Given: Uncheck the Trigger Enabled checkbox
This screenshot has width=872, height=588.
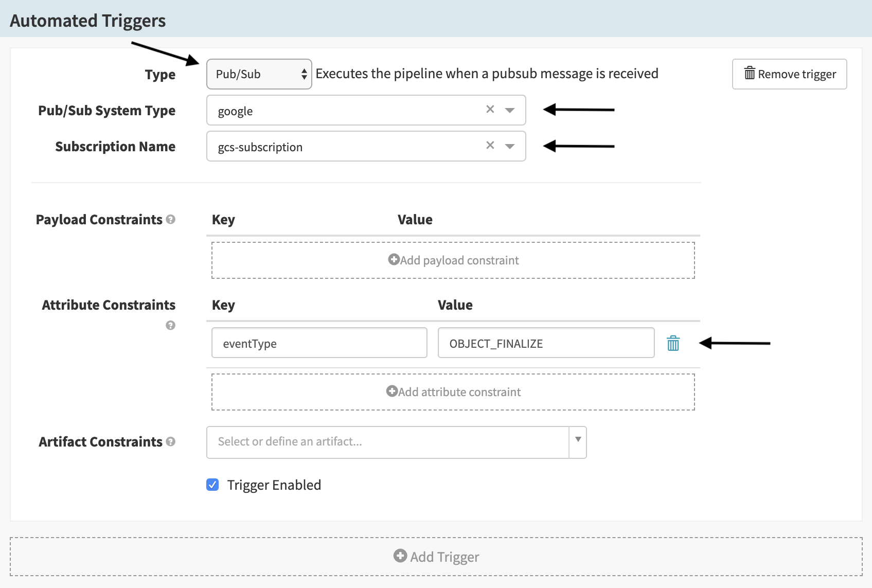Looking at the screenshot, I should pyautogui.click(x=212, y=485).
